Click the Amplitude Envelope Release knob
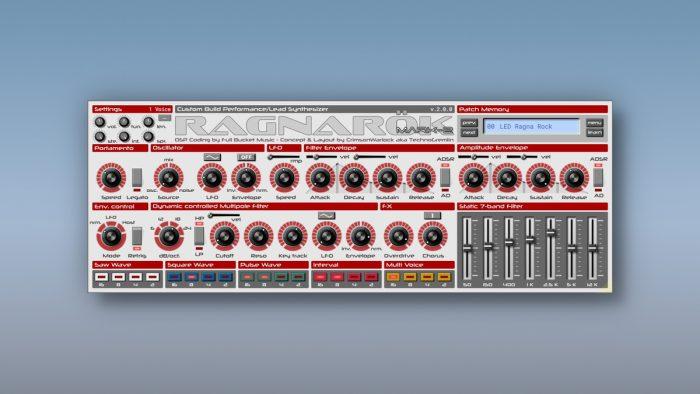 574,178
